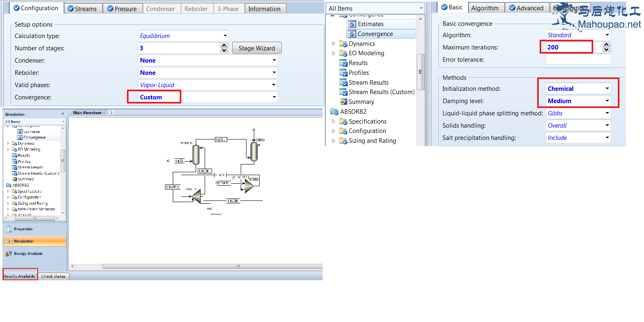Open the Solids handling dropdown
This screenshot has height=322, width=644.
(x=607, y=126)
